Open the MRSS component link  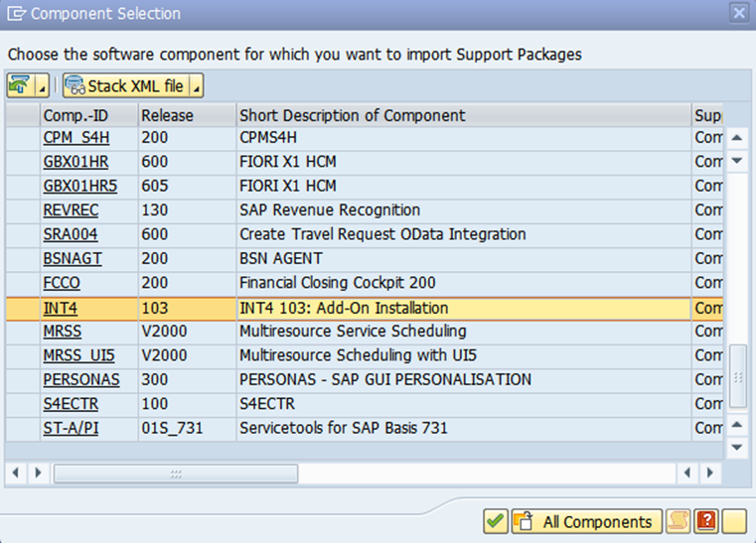click(x=63, y=332)
